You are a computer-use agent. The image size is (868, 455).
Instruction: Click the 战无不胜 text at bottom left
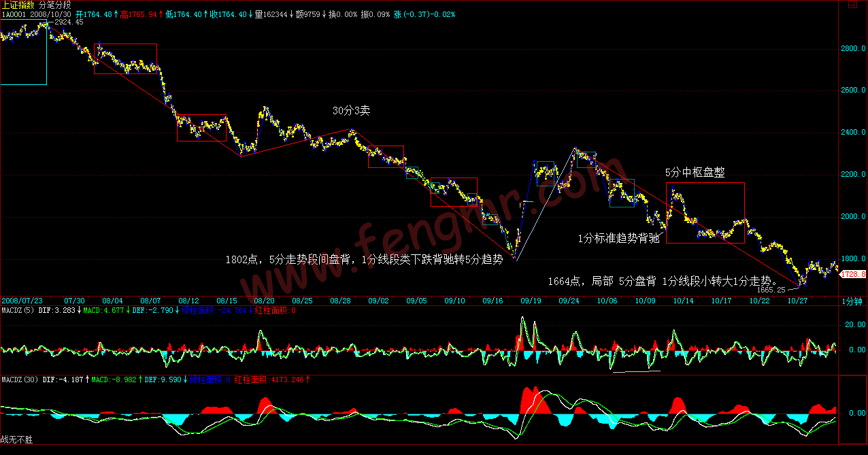[x=16, y=440]
